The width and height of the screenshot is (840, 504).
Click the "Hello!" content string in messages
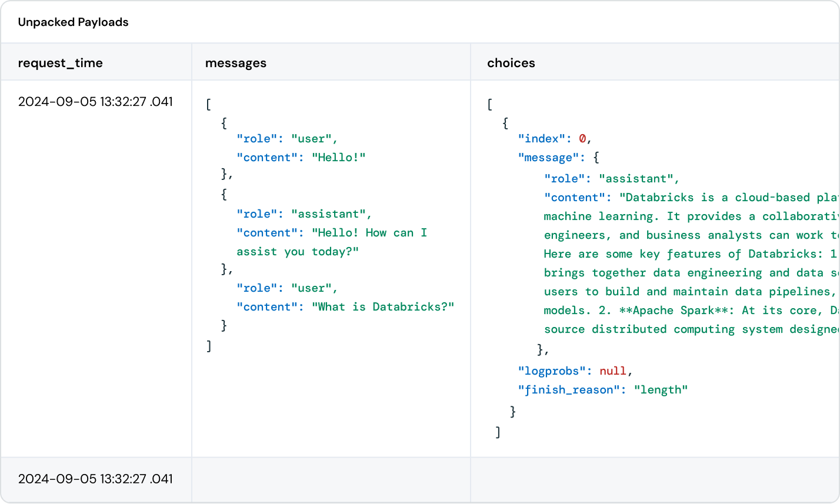coord(338,158)
